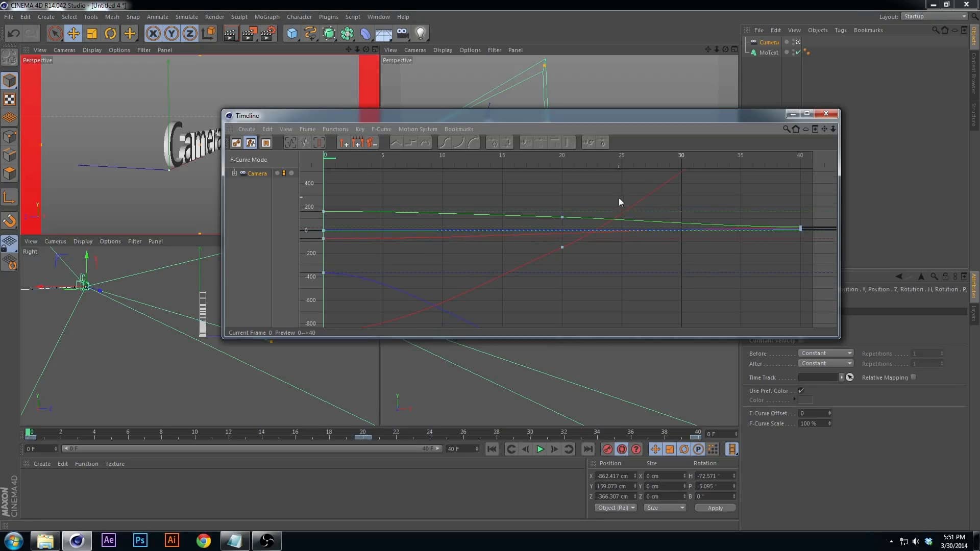
Task: Lock the X axis with the toolbar icon
Action: [153, 33]
